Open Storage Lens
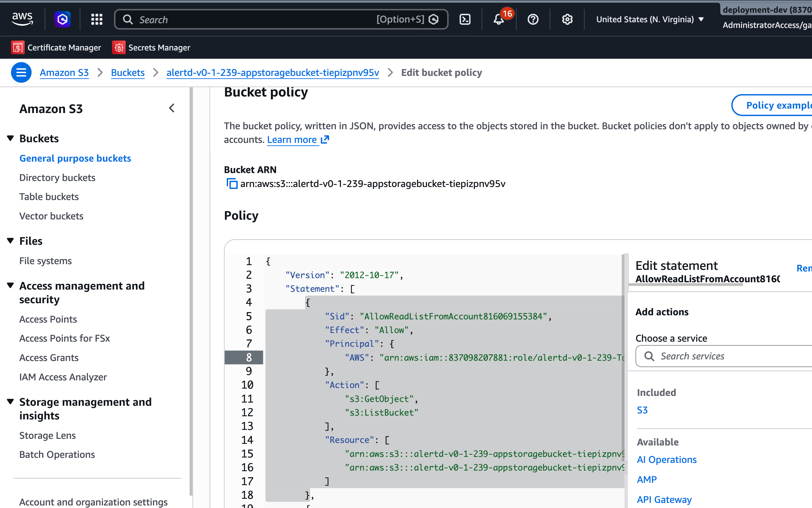 pyautogui.click(x=47, y=435)
